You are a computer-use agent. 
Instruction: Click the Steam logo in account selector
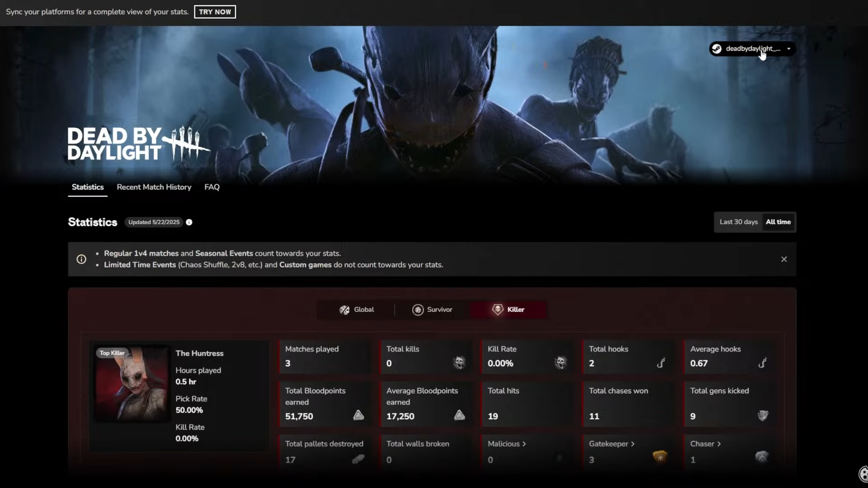point(717,49)
